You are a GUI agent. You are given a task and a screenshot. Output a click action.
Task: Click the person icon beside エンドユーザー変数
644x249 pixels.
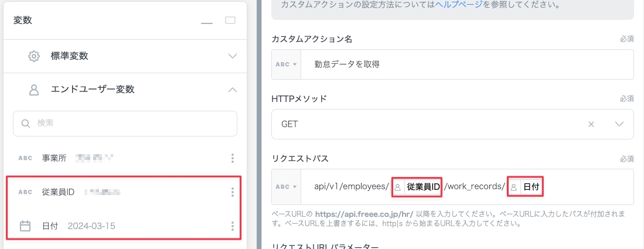(34, 90)
